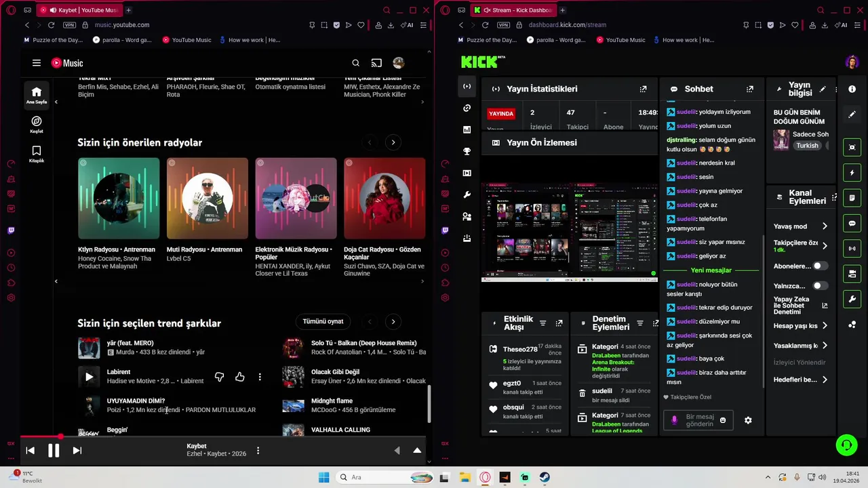Edit Yayın bilgisi with pencil icon
Screen dimensions: 868x488
click(823, 89)
